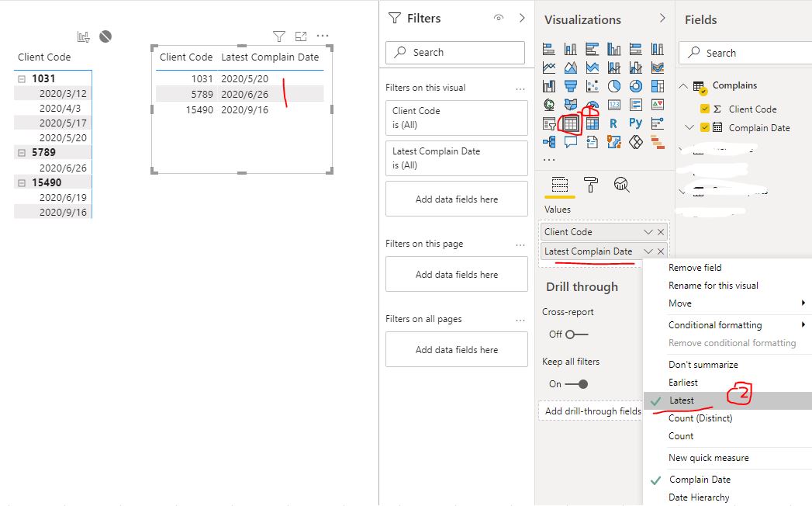Select the multi-row card visual

tap(636, 105)
